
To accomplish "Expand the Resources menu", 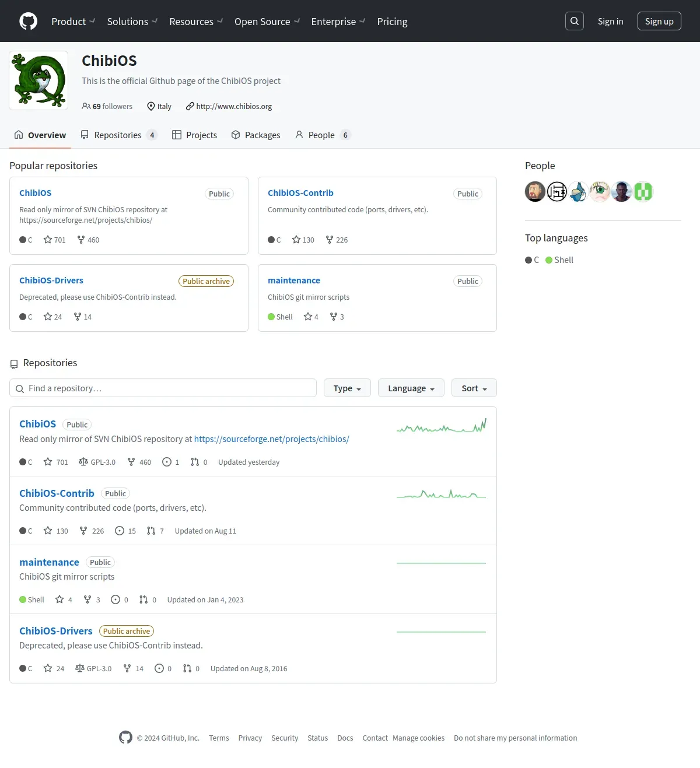I will tap(196, 21).
